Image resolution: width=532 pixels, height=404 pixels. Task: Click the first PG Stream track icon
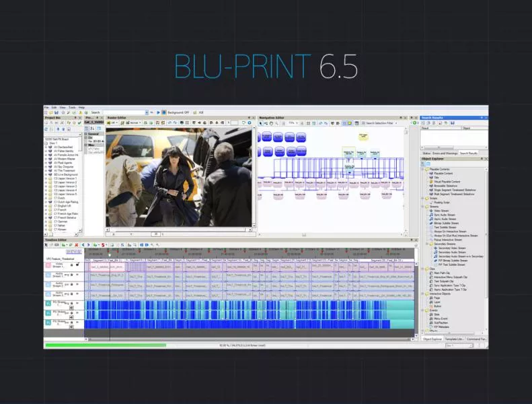coord(48,303)
